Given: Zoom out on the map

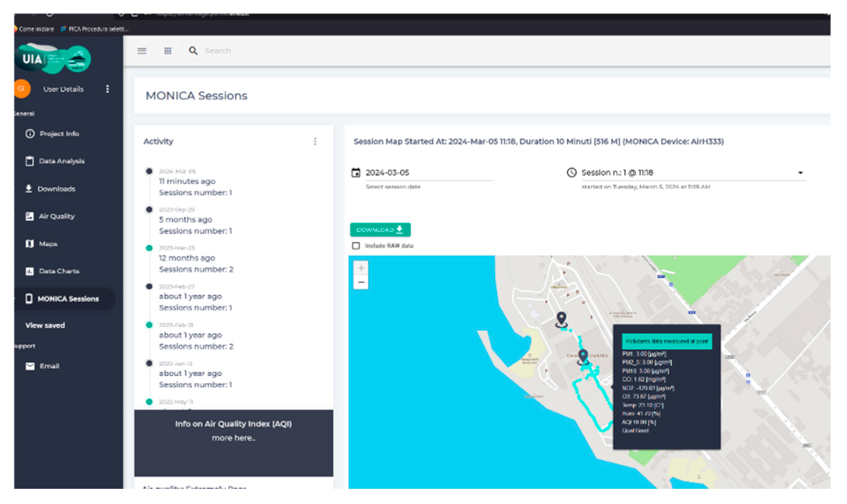Looking at the screenshot, I should pyautogui.click(x=361, y=282).
